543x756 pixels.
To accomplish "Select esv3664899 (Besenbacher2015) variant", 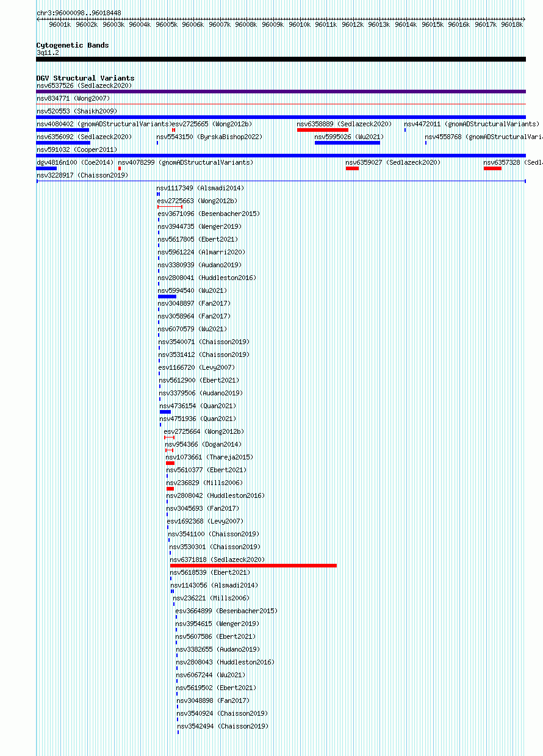I will 226,611.
